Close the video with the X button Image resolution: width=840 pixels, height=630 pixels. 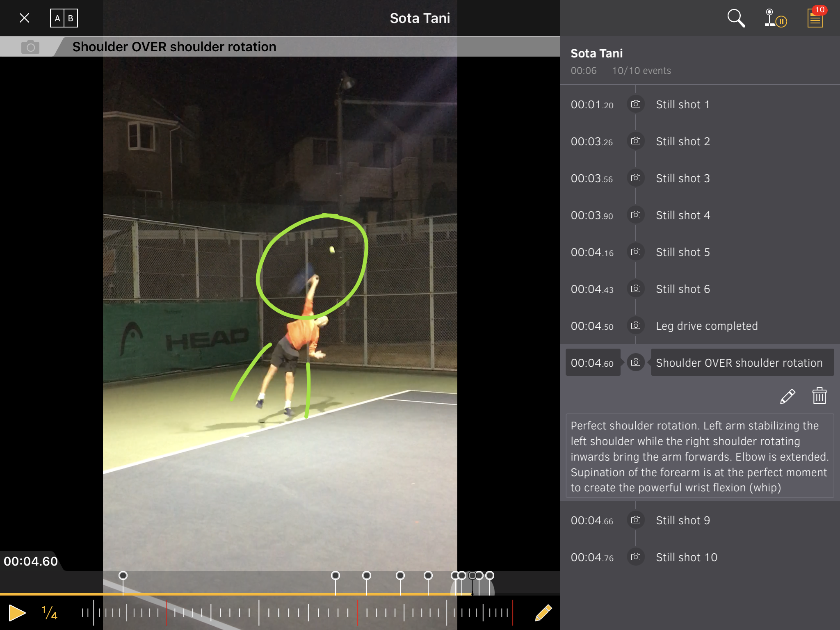25,18
